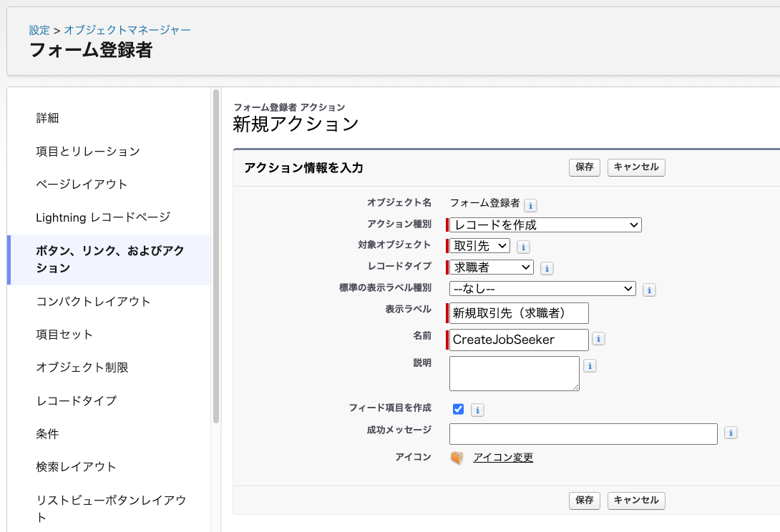Click info icon next to 標準の表示ラベル種別
This screenshot has width=780, height=532.
click(648, 290)
